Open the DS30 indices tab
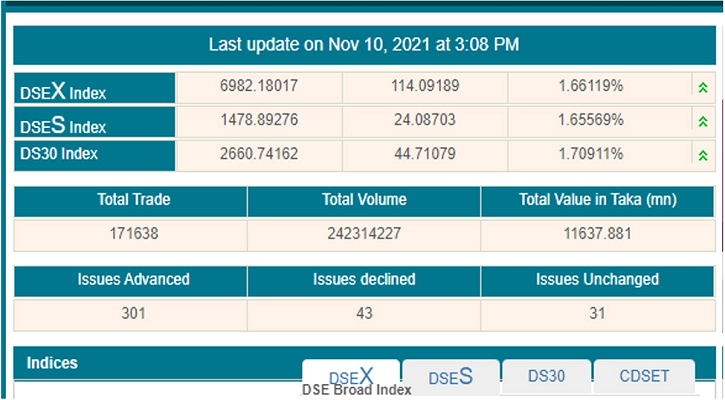This screenshot has width=725, height=400. click(x=547, y=376)
